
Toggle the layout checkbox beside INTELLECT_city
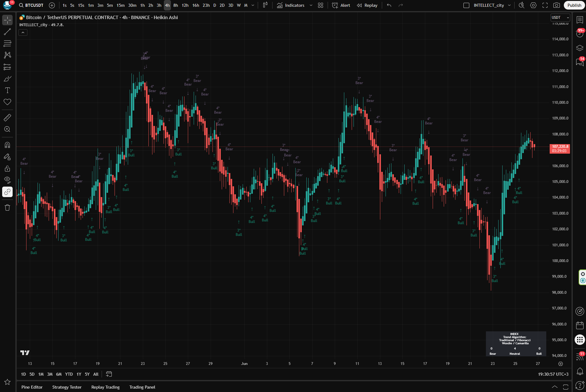[466, 5]
